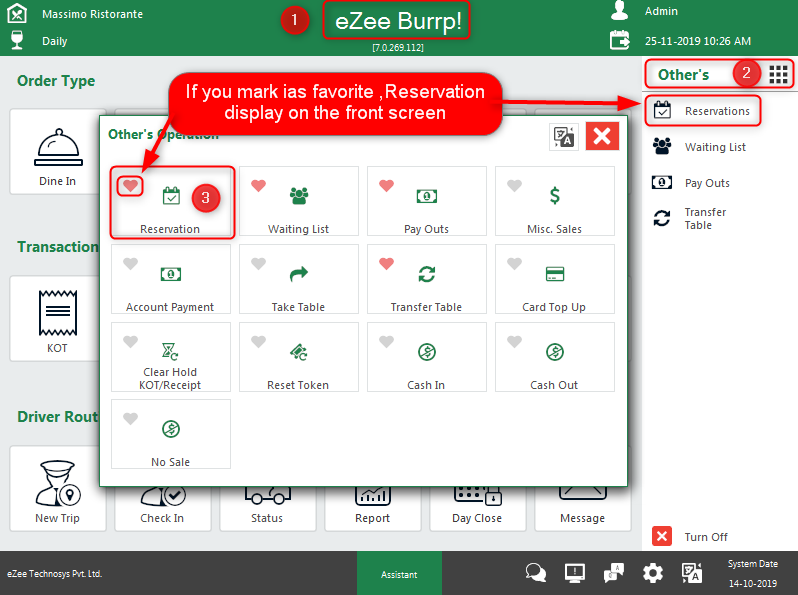The image size is (798, 595).
Task: Click translate icon in Other's Operation dialog
Action: pyautogui.click(x=564, y=136)
